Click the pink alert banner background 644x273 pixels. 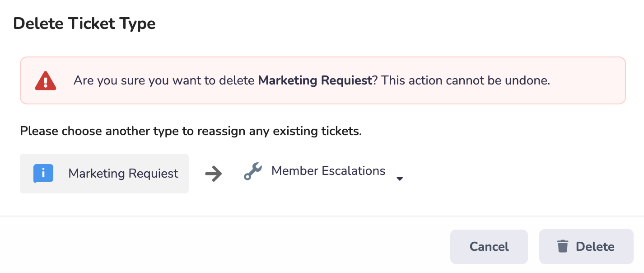point(587,95)
